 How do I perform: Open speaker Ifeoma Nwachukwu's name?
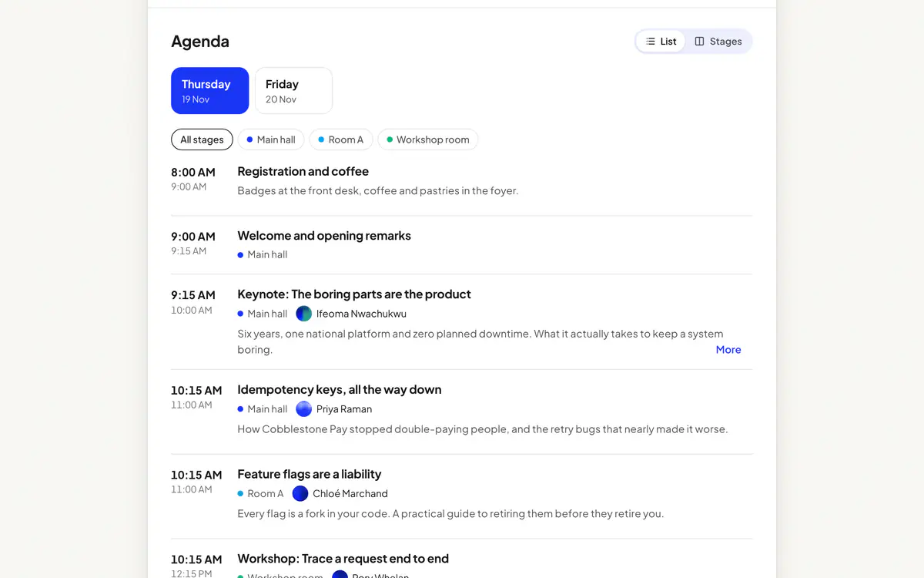(361, 314)
